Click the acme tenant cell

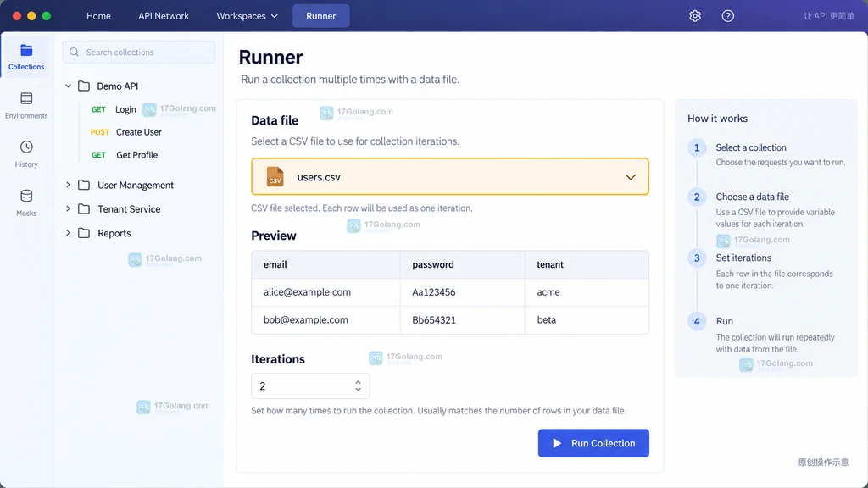[x=587, y=292]
